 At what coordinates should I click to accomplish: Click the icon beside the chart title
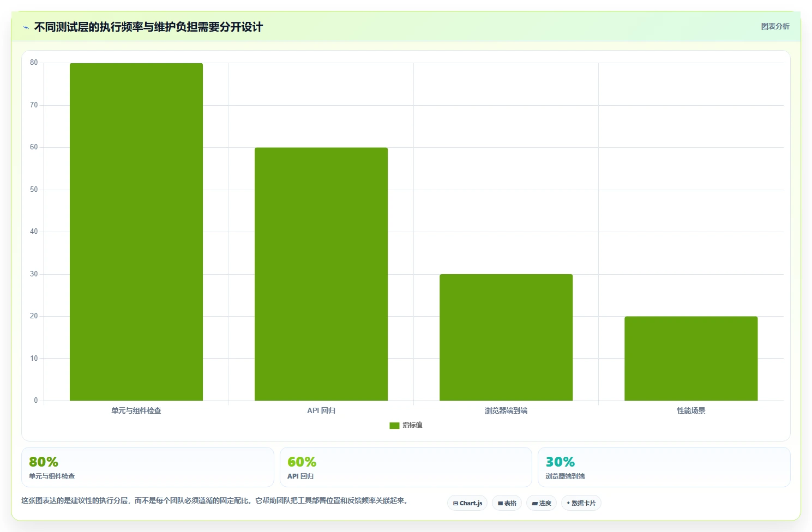[x=26, y=27]
